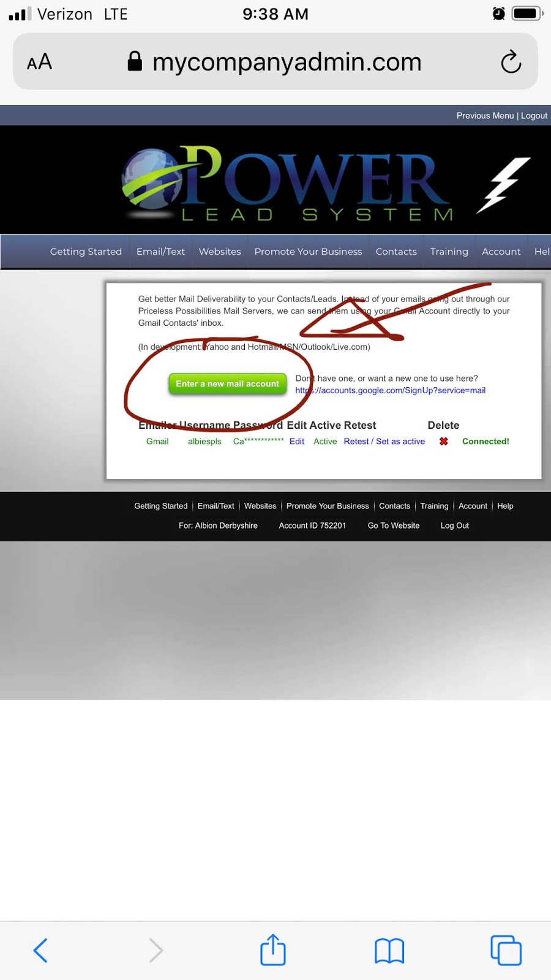The width and height of the screenshot is (551, 980).
Task: Click Account ID 752201 text
Action: [312, 526]
